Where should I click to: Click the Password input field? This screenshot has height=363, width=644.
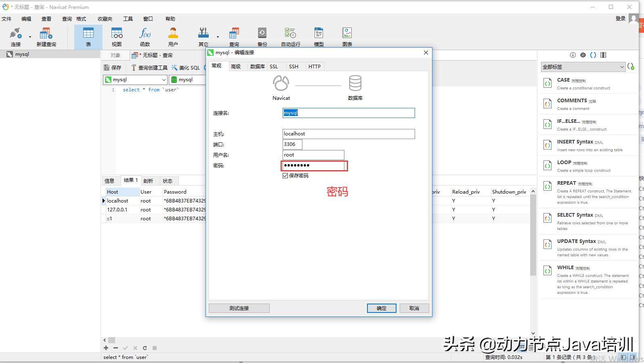click(313, 165)
